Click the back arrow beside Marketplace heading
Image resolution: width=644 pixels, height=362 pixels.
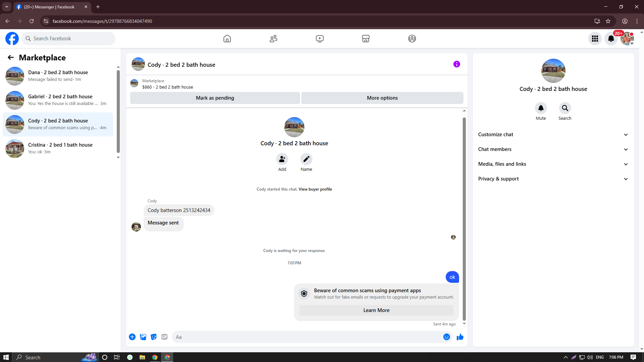pos(11,57)
